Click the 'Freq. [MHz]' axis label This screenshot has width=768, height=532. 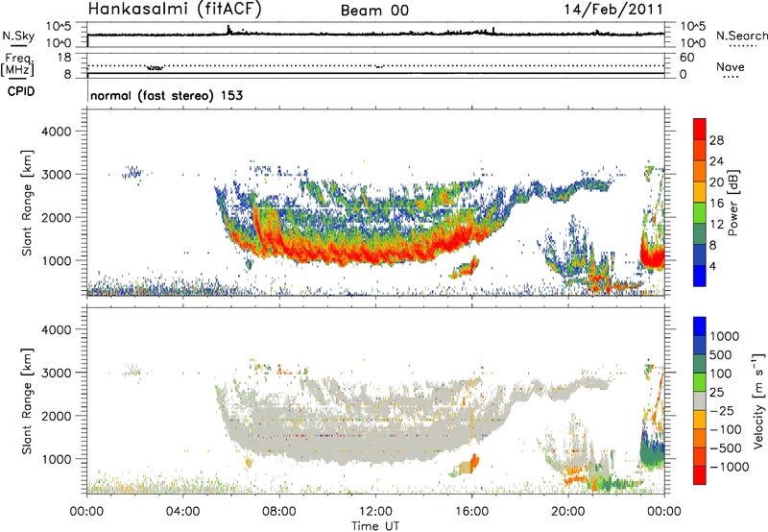point(18,65)
